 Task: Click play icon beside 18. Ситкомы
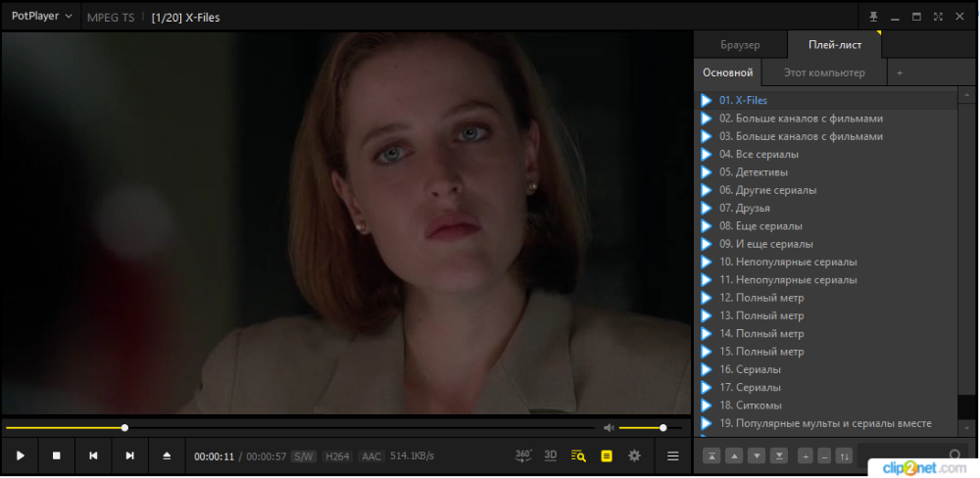pyautogui.click(x=707, y=406)
